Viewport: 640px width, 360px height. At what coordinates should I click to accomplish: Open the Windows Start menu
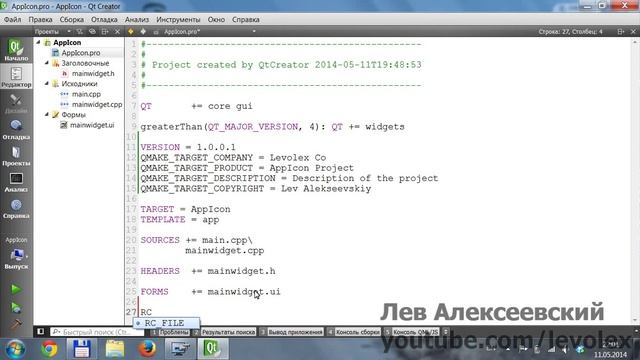[16, 349]
